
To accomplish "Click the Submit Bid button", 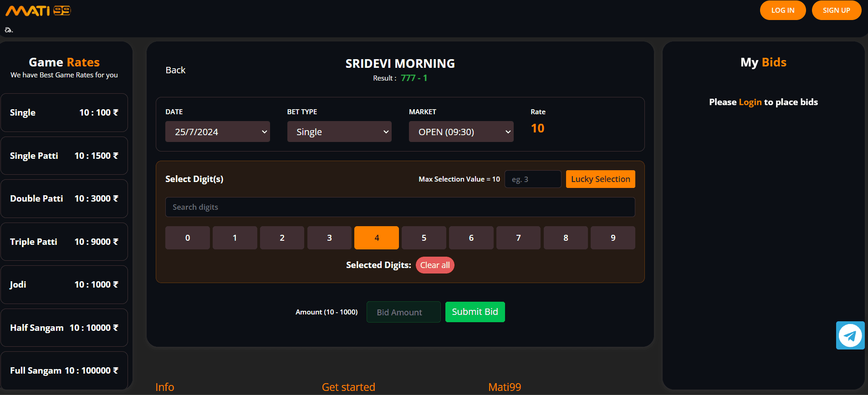I will [475, 312].
